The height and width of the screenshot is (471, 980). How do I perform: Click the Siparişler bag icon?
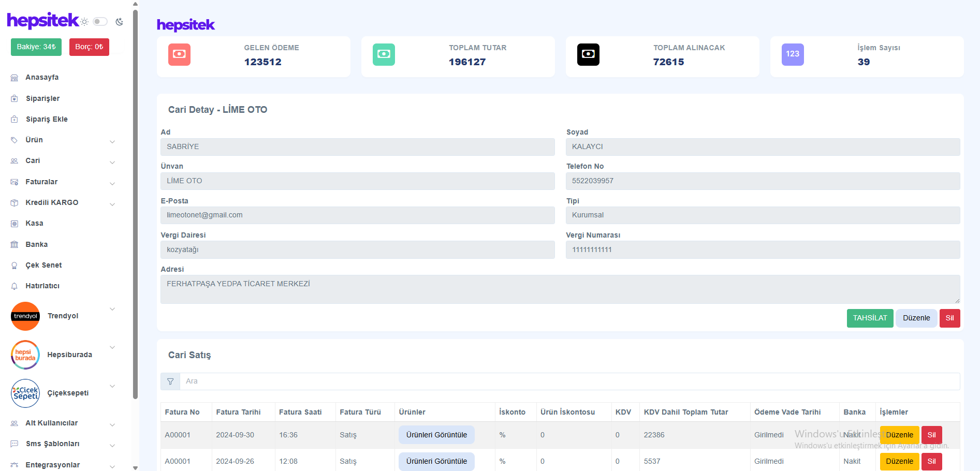click(x=14, y=98)
